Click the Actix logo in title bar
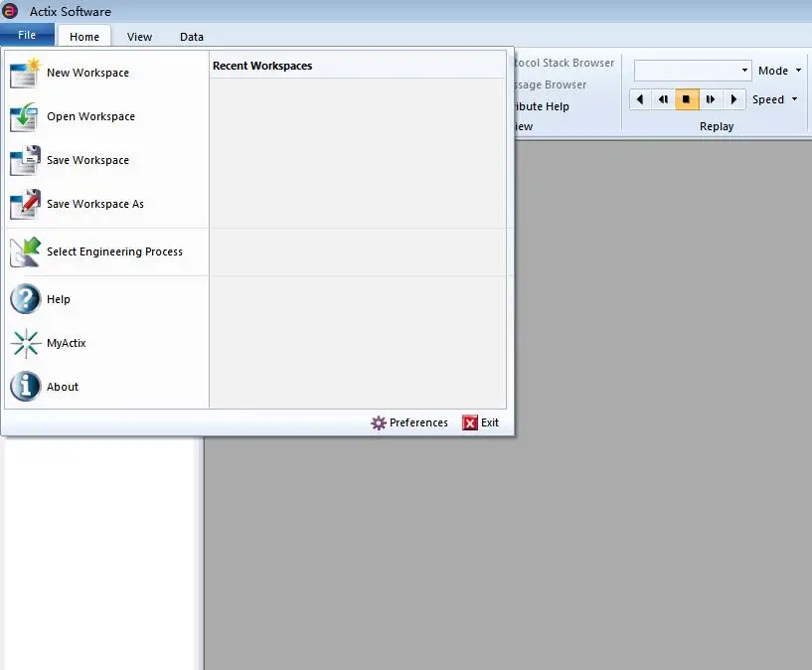 point(10,11)
